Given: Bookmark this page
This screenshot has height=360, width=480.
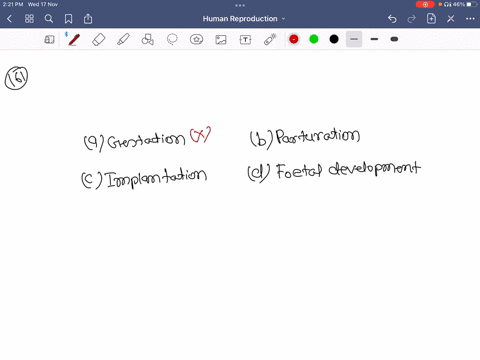Looking at the screenshot, I should [68, 19].
